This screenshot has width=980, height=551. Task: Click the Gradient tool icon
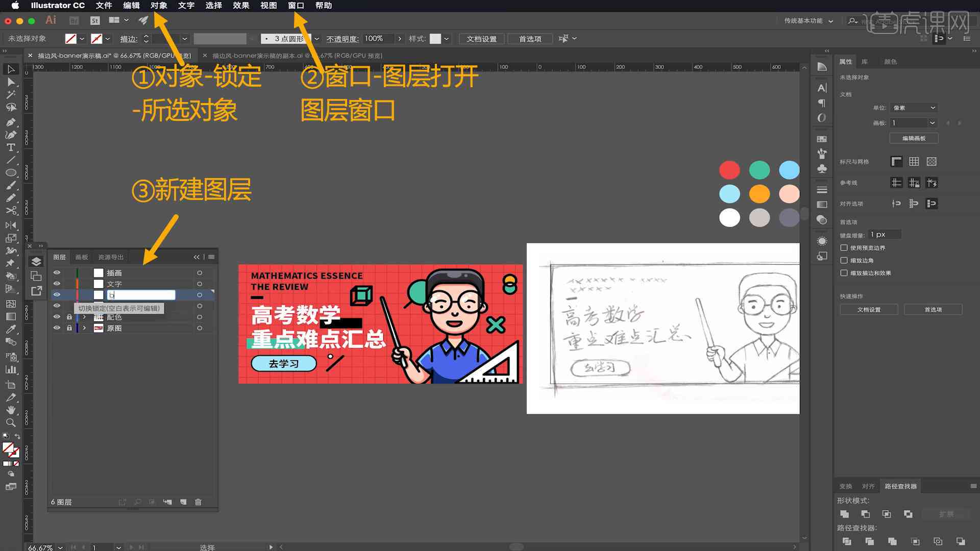9,317
